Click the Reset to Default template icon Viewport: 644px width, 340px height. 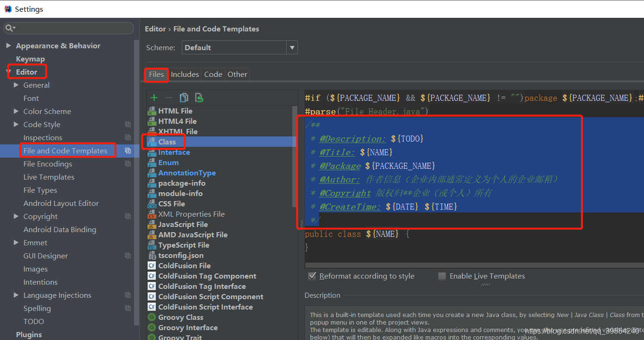199,98
